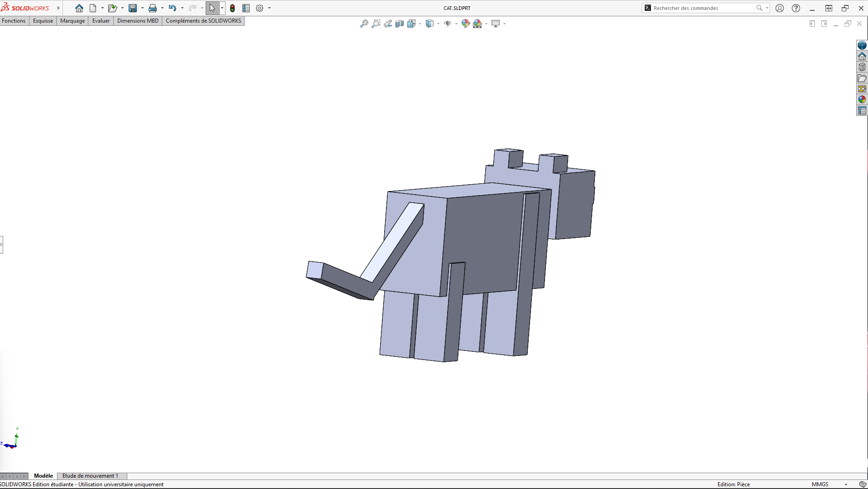Rebuild model with traffic light icon

click(x=232, y=8)
